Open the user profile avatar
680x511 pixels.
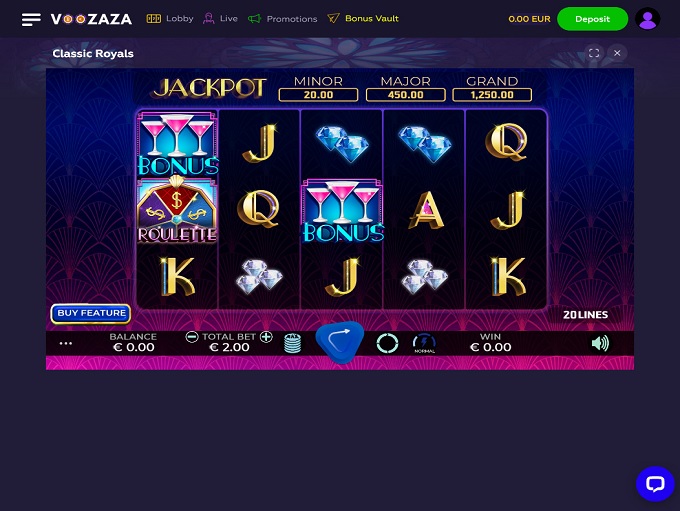(647, 19)
